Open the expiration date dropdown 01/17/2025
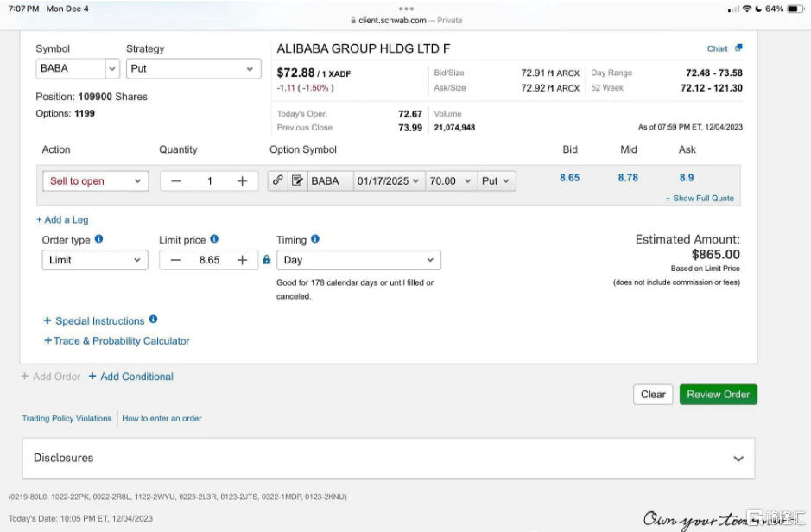The height and width of the screenshot is (532, 811). click(389, 181)
